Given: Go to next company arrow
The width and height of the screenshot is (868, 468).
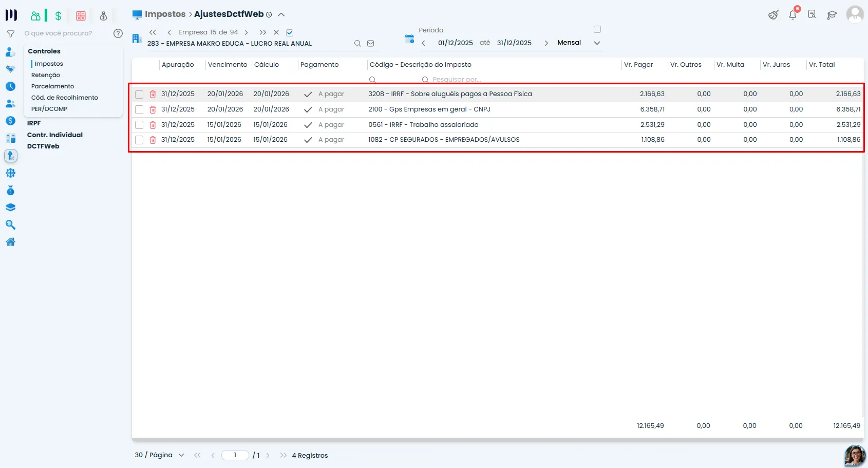Looking at the screenshot, I should 247,32.
